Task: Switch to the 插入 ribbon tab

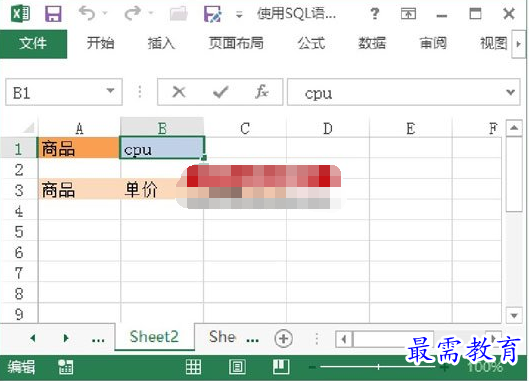Action: (161, 44)
